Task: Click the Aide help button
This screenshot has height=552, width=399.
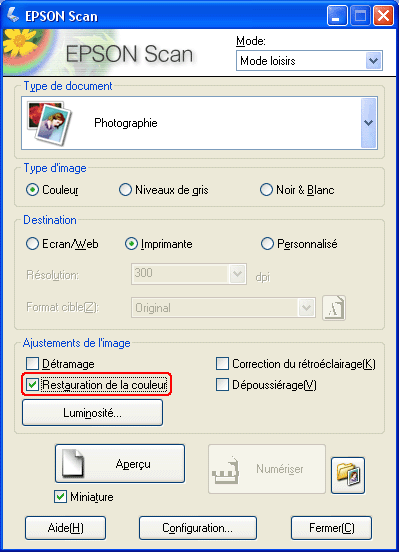Action: pyautogui.click(x=66, y=528)
